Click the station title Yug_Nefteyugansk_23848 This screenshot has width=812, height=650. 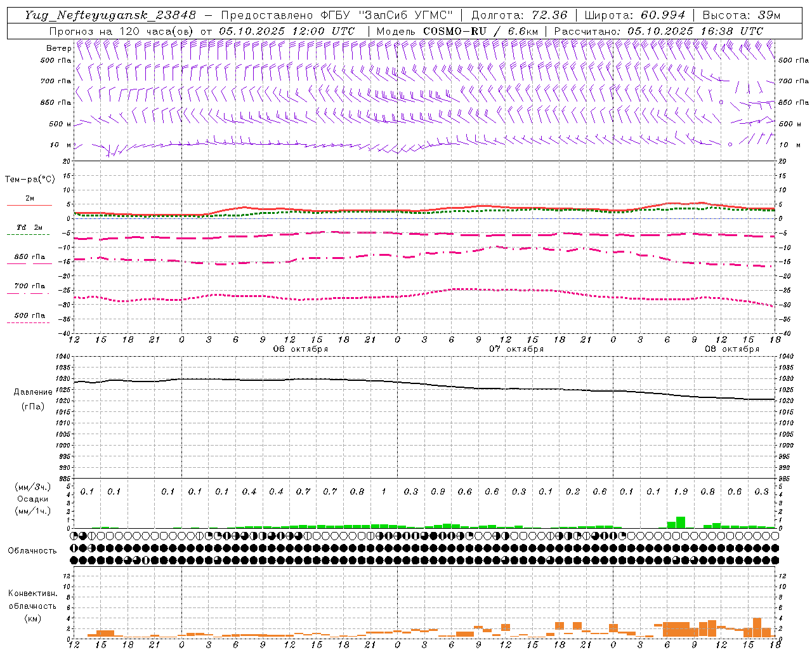click(x=110, y=15)
